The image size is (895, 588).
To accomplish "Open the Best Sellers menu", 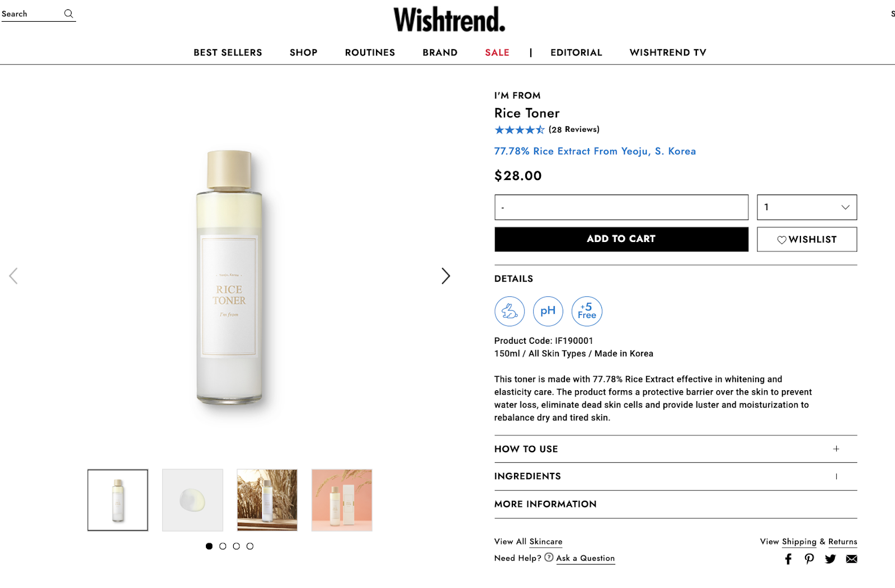I will (228, 53).
